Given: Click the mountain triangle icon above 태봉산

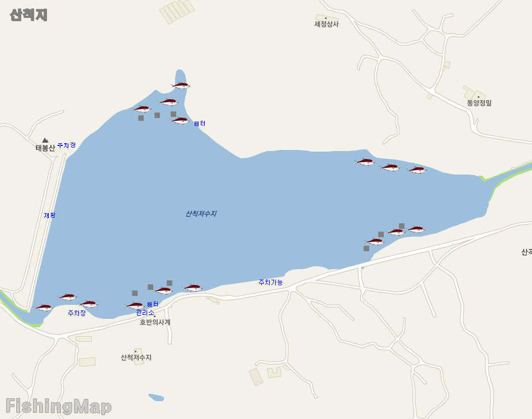Looking at the screenshot, I should [x=45, y=140].
